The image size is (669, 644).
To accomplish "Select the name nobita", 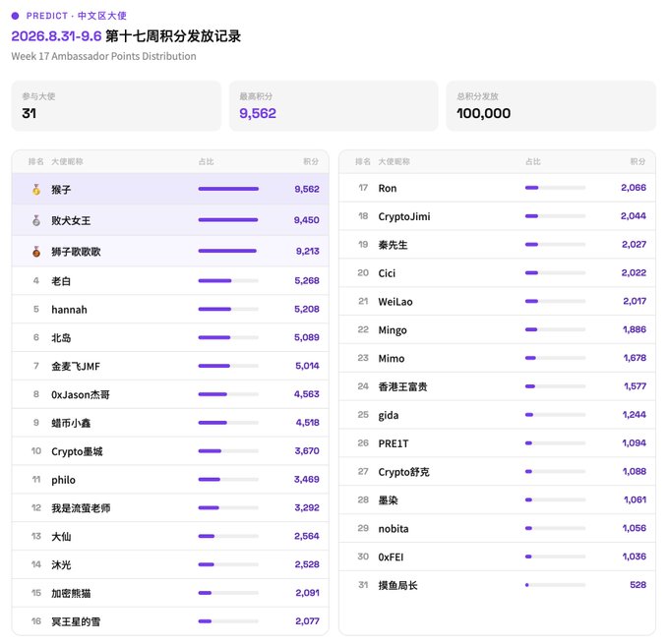I will [x=393, y=529].
